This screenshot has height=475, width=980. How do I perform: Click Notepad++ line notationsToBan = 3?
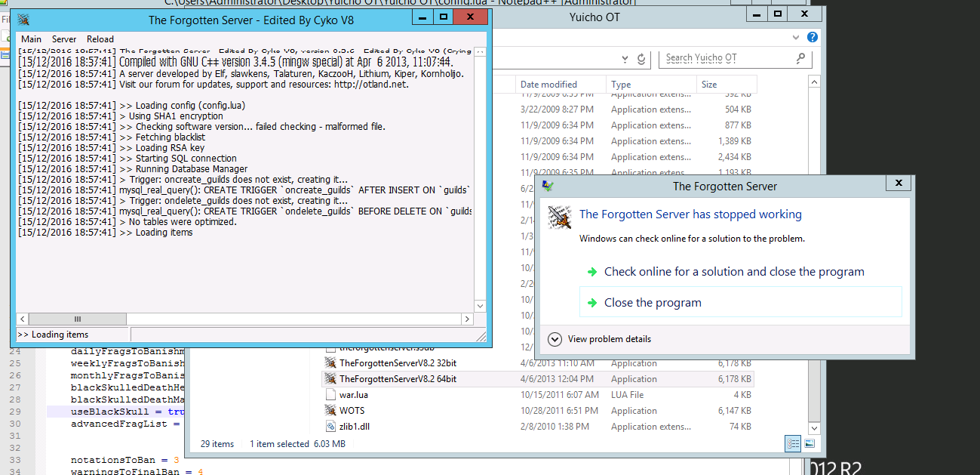pyautogui.click(x=125, y=460)
